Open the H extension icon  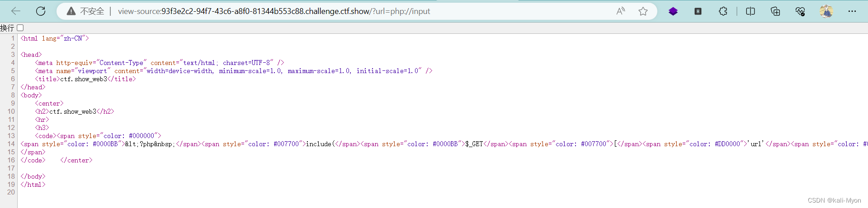(698, 11)
